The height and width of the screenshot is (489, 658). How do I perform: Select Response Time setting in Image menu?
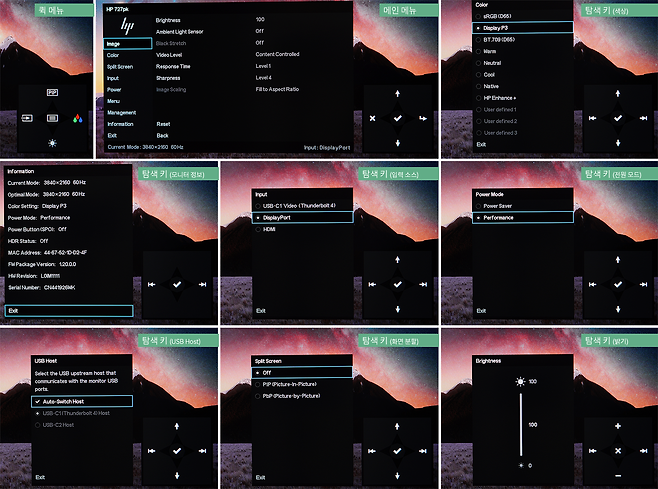176,66
